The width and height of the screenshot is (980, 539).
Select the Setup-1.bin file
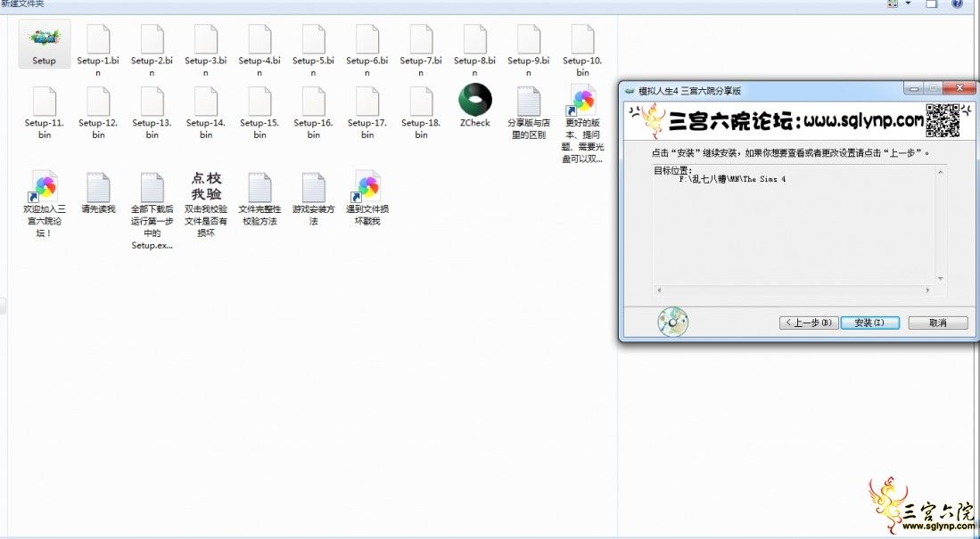click(x=98, y=50)
